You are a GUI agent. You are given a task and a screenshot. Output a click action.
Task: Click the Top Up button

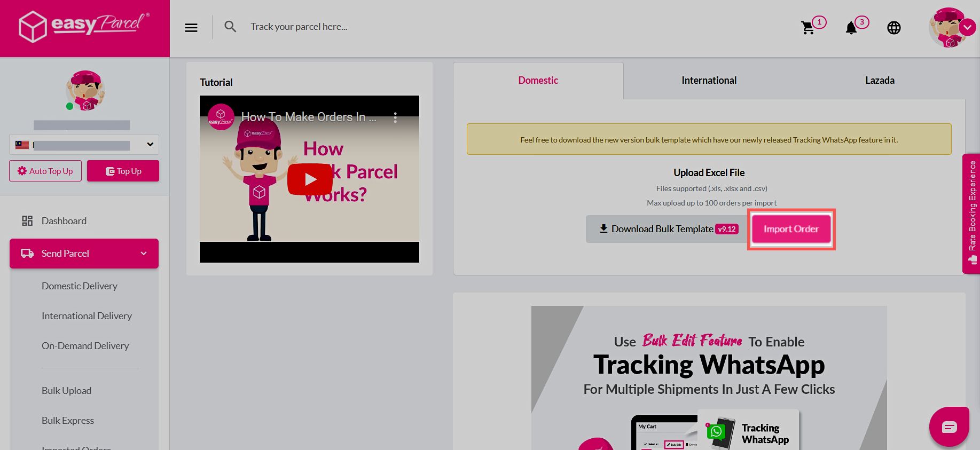123,171
